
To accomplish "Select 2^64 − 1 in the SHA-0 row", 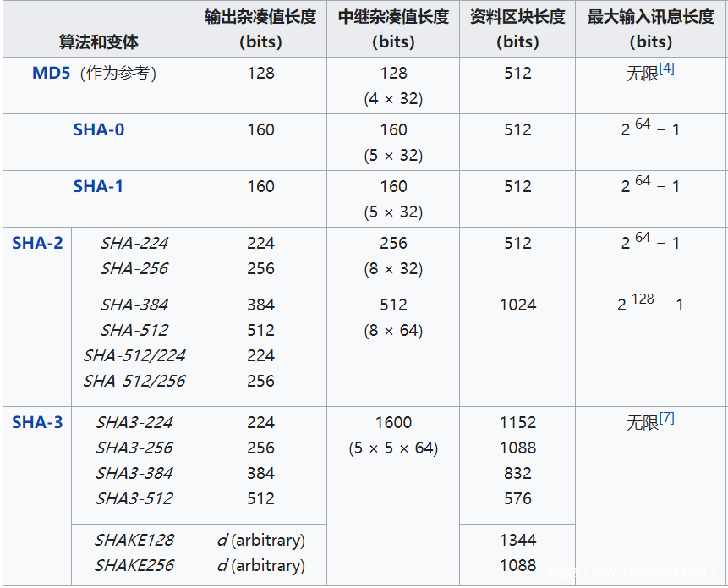I will [x=650, y=128].
